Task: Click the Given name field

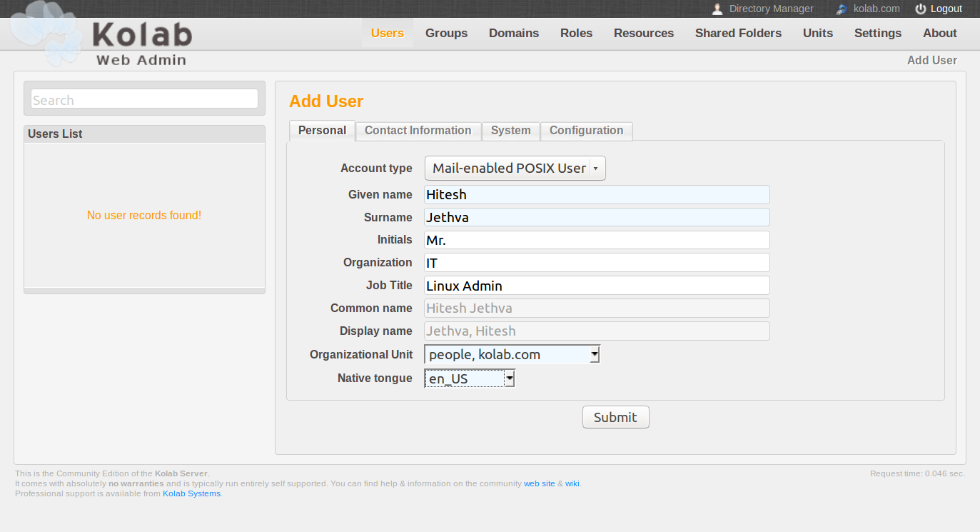Action: pos(597,194)
